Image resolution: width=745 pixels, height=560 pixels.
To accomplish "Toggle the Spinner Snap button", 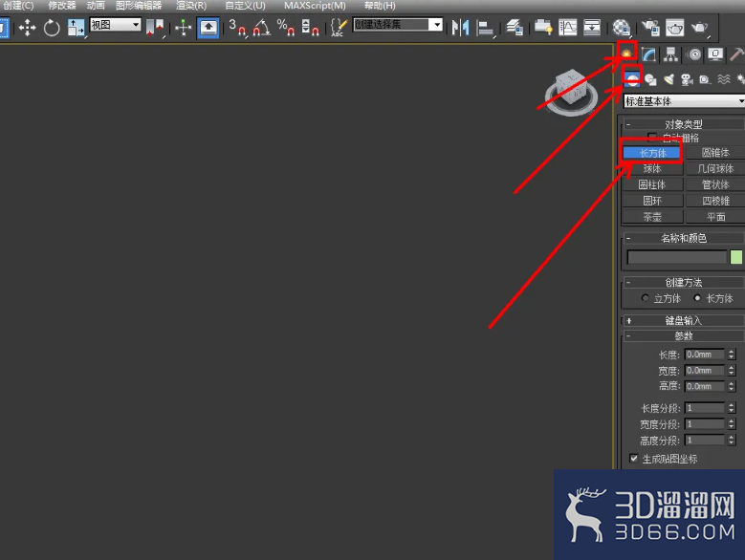I will point(310,28).
